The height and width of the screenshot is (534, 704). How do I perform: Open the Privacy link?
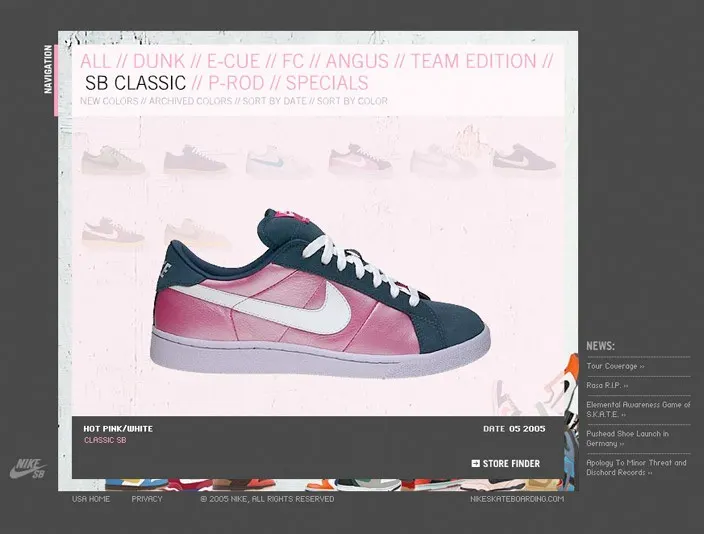[x=147, y=499]
